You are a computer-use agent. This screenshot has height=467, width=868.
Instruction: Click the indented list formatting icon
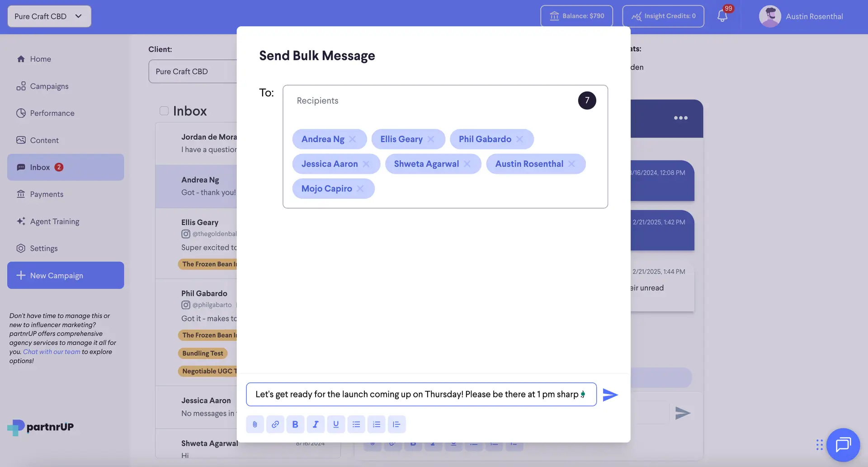pyautogui.click(x=396, y=424)
